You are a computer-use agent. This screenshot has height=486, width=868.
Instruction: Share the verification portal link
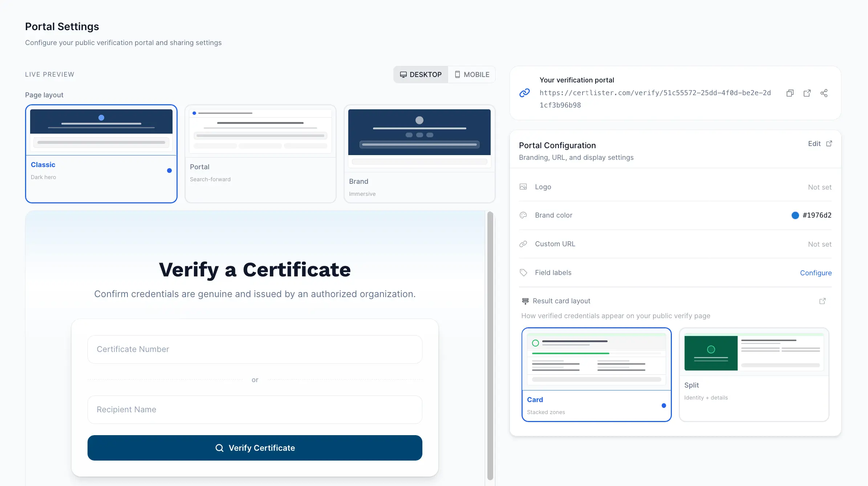click(824, 93)
